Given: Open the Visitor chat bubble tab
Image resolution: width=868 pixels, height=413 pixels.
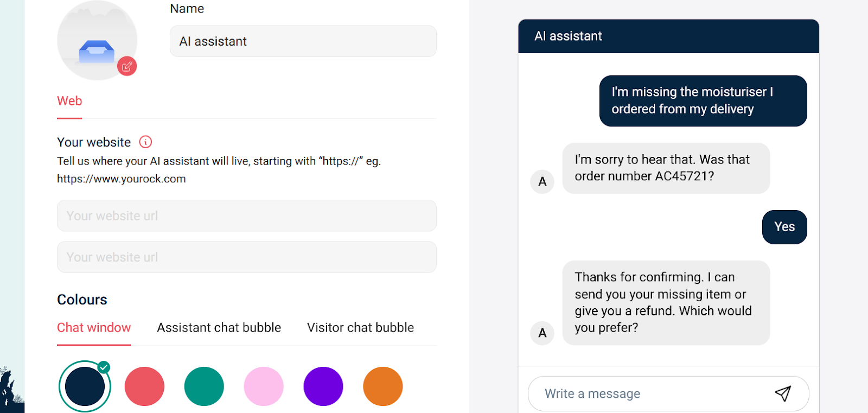Looking at the screenshot, I should click(360, 327).
